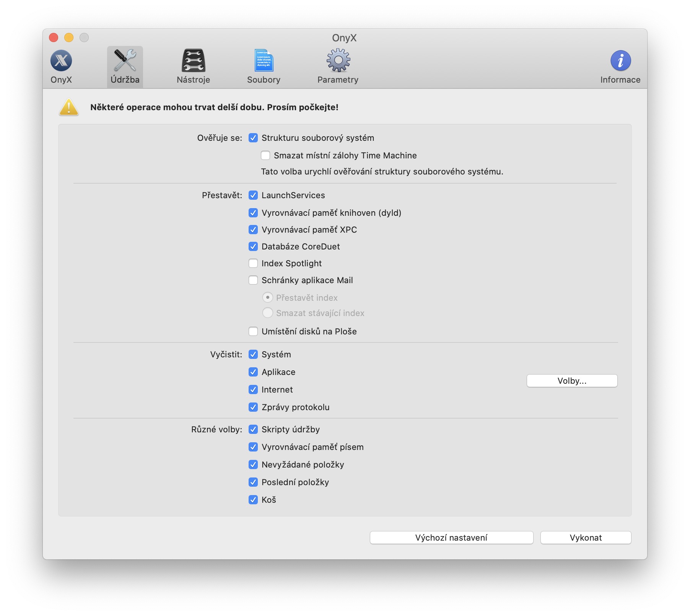Open the Informace info icon
The width and height of the screenshot is (690, 616).
click(x=620, y=61)
